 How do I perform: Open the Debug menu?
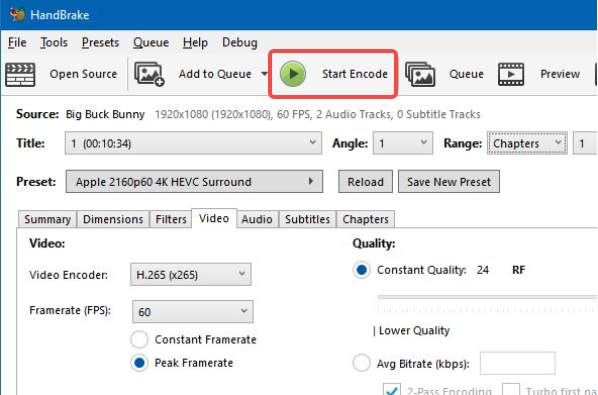point(240,42)
